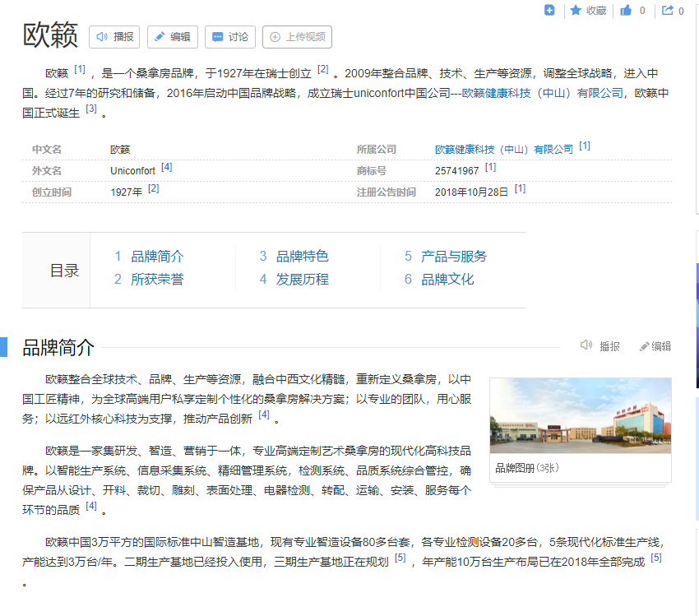
Task: Click the 收藏 star icon
Action: 576,10
